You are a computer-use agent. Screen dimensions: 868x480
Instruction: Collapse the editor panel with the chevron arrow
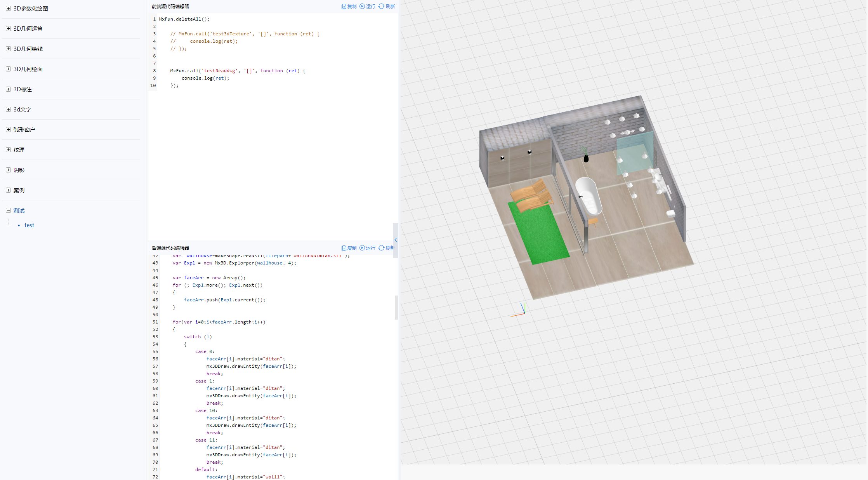(x=396, y=240)
